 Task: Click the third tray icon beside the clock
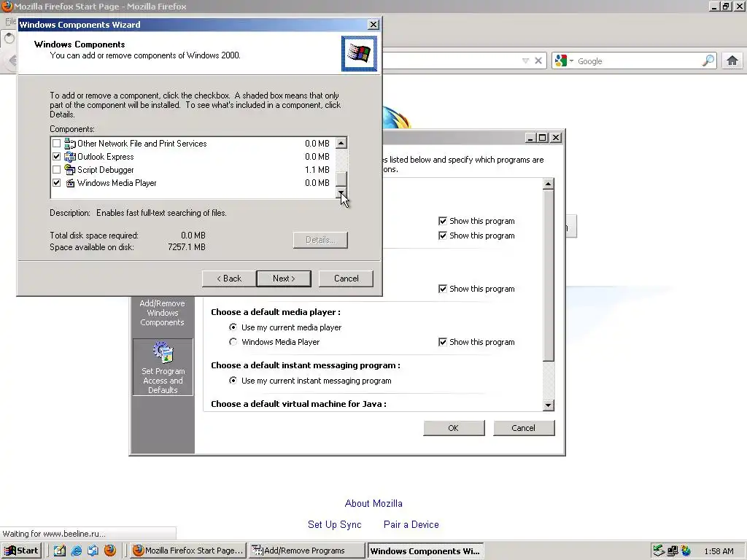686,551
